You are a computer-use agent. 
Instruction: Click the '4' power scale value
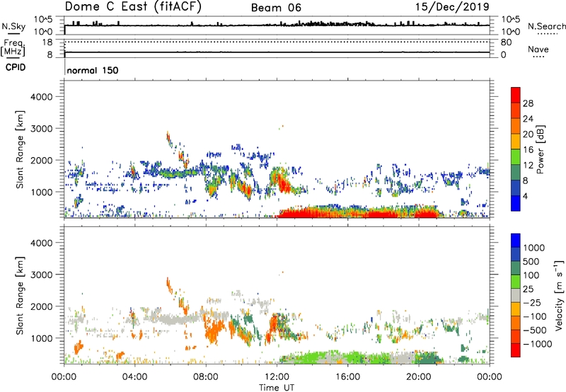[525, 196]
